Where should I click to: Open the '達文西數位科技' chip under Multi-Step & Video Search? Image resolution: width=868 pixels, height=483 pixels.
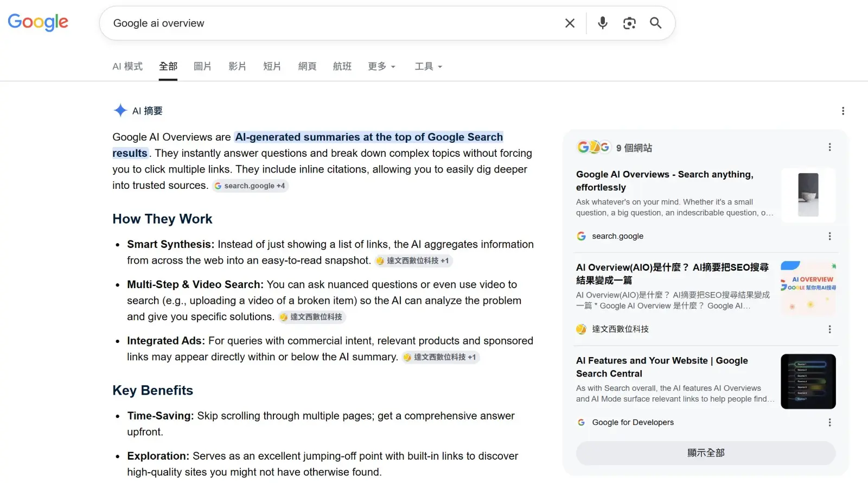point(311,317)
